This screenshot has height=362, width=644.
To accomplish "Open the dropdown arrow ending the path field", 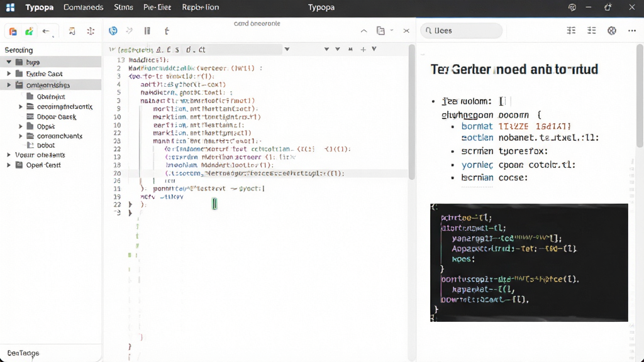I will [287, 49].
